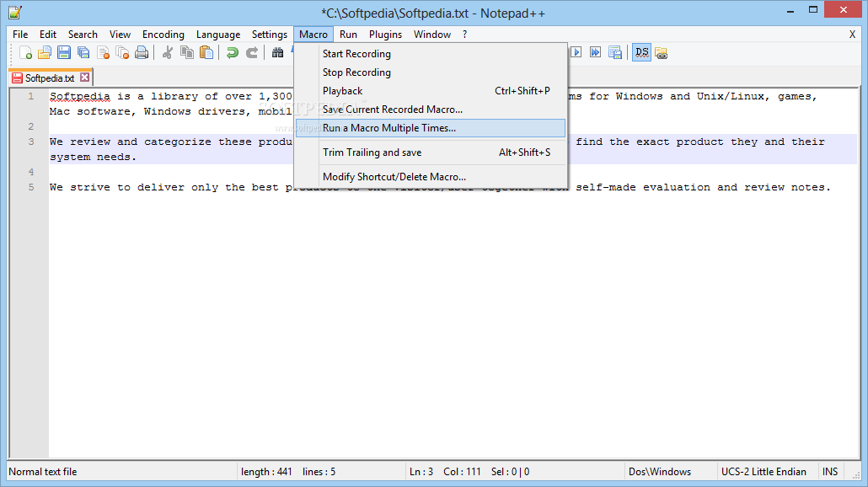Click the Paste clipboard icon

pos(206,53)
